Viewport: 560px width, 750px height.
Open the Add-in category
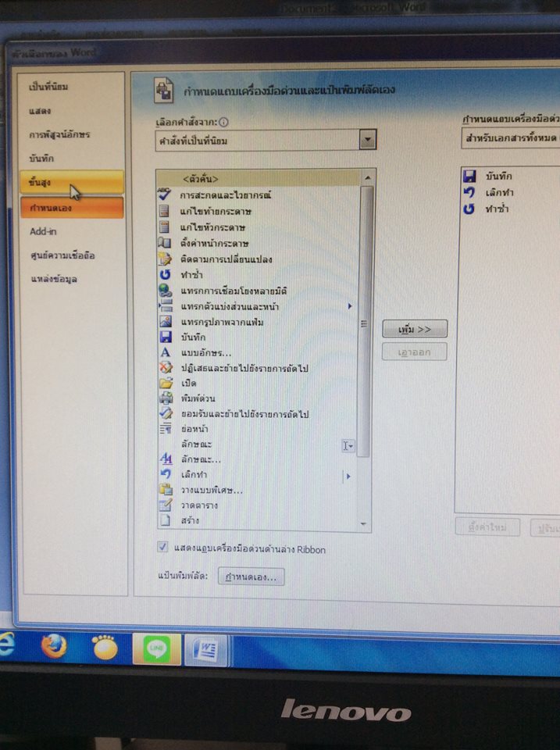tap(43, 231)
